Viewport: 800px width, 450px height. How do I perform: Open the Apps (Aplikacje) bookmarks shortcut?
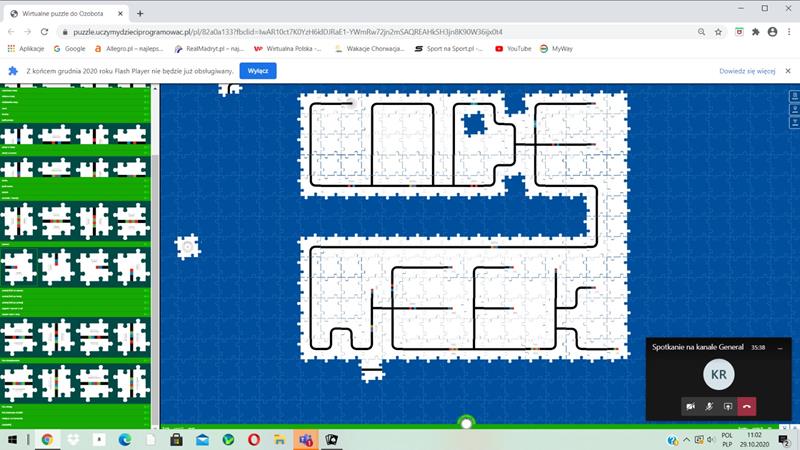coord(25,48)
